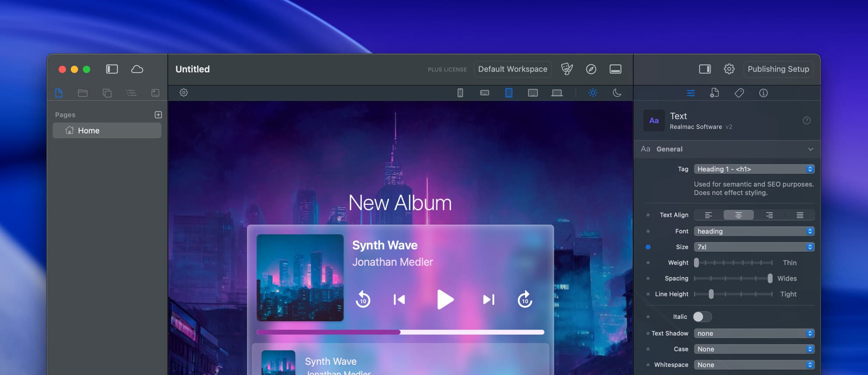The width and height of the screenshot is (868, 375).
Task: Choose the Default Workspace button
Action: click(513, 69)
